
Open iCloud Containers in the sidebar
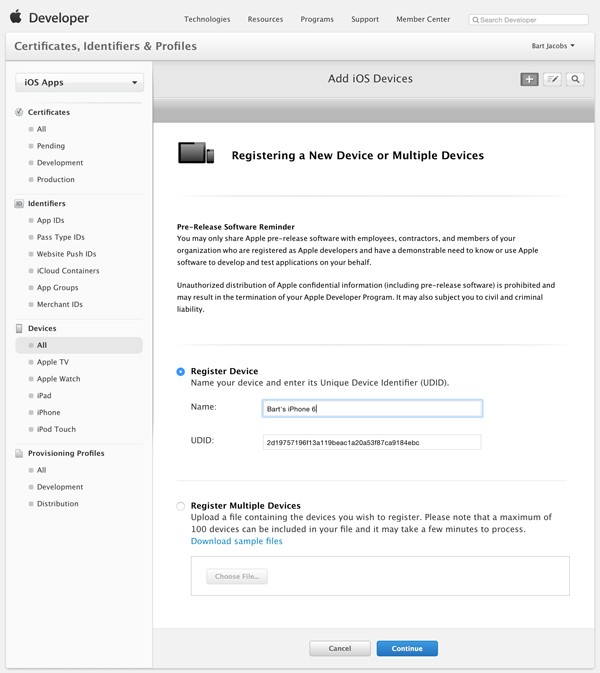pyautogui.click(x=68, y=271)
